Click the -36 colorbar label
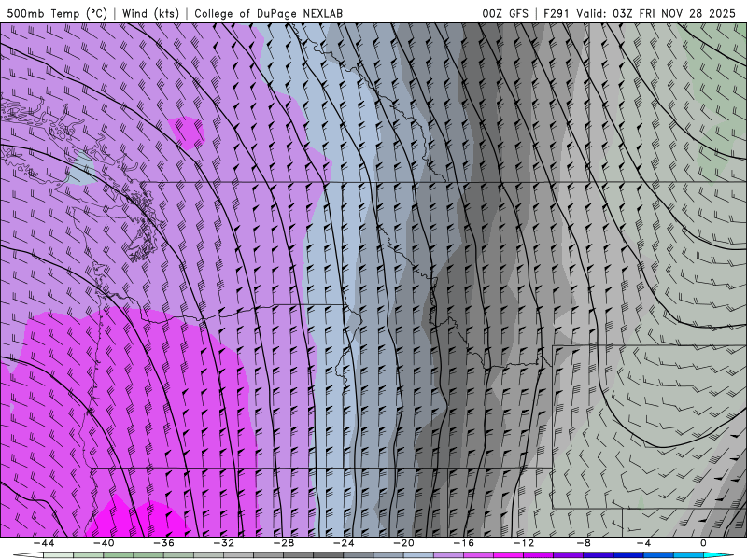Screen dimensions: 747x560 pyautogui.click(x=163, y=543)
